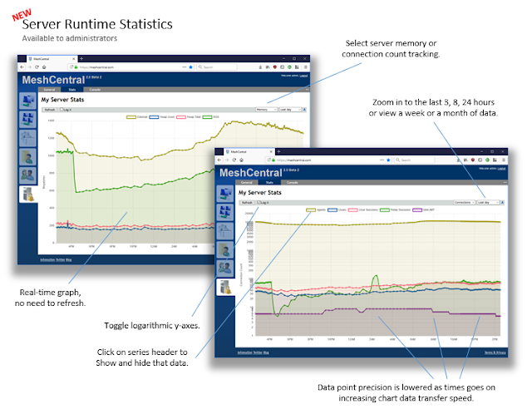The width and height of the screenshot is (532, 414).
Task: Switch to Console tab in Connections chart window
Action: [292, 183]
